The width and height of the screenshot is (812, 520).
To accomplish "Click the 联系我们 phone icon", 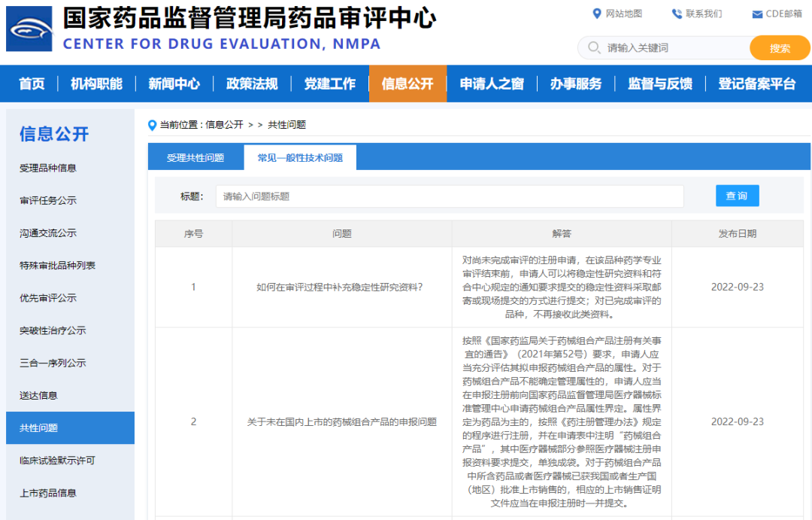I will pos(675,13).
